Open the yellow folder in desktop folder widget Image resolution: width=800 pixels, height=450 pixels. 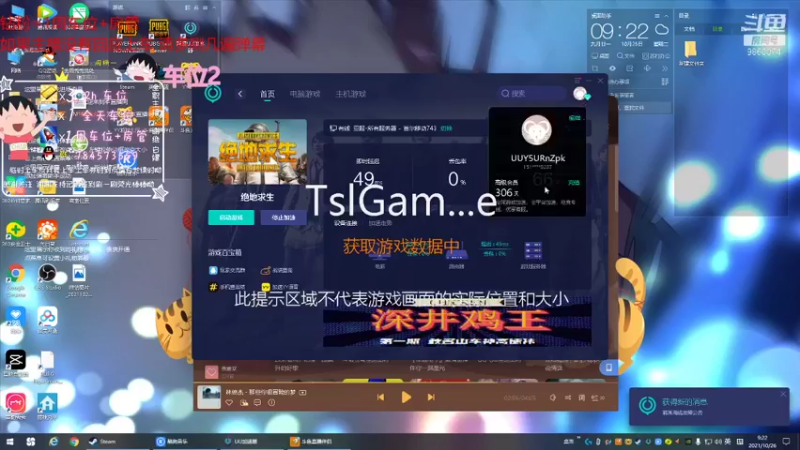(691, 53)
